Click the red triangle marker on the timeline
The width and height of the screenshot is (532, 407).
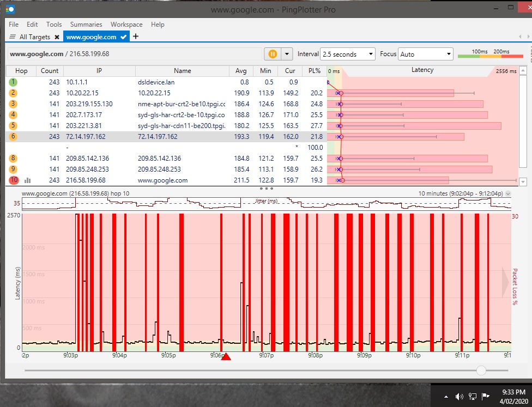tap(226, 356)
